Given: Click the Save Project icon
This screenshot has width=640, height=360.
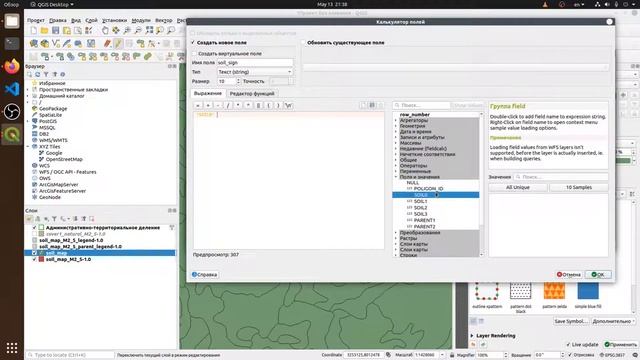Looking at the screenshot, I should [x=55, y=31].
